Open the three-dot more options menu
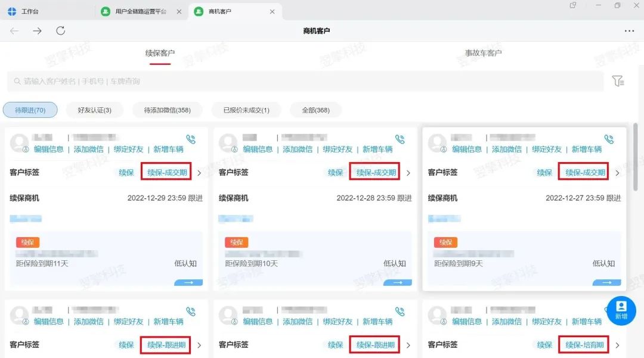Viewport: 644px width, 358px height. [x=629, y=31]
